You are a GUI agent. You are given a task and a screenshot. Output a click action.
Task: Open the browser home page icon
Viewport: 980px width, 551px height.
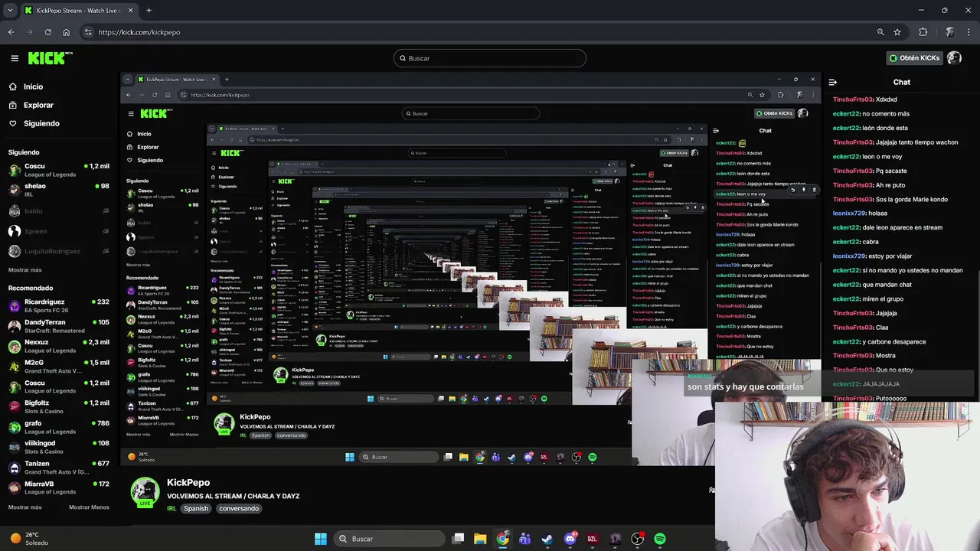(x=66, y=32)
